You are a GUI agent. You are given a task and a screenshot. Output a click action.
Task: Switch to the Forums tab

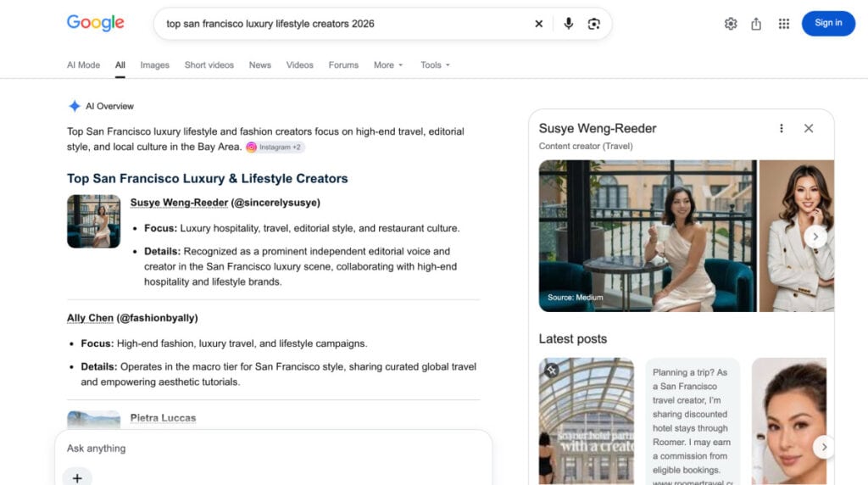tap(343, 64)
